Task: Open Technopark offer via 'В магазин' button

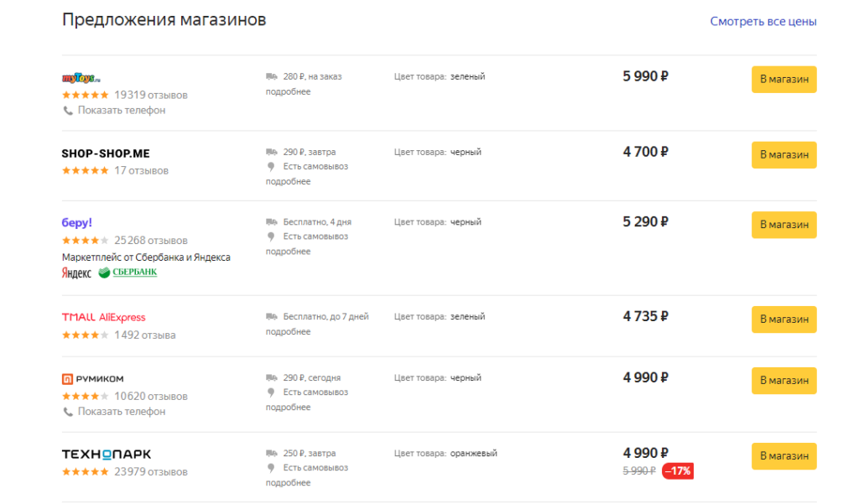Action: (x=784, y=456)
